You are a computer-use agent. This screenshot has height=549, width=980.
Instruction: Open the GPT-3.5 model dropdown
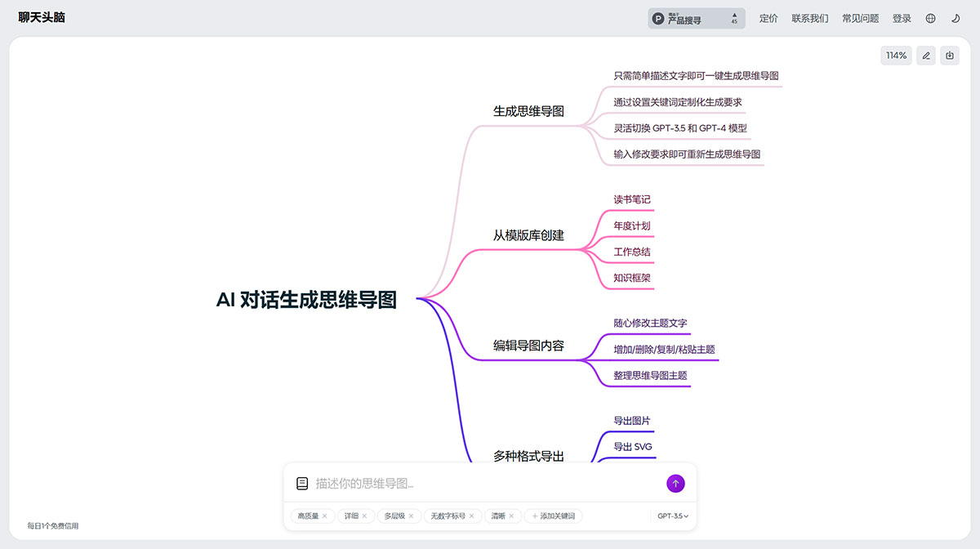(x=671, y=516)
